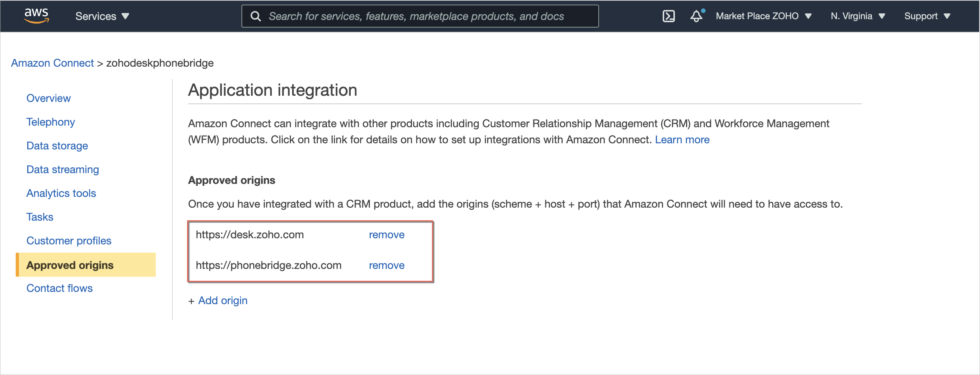The height and width of the screenshot is (375, 980).
Task: Open the notifications bell icon
Action: tap(696, 16)
